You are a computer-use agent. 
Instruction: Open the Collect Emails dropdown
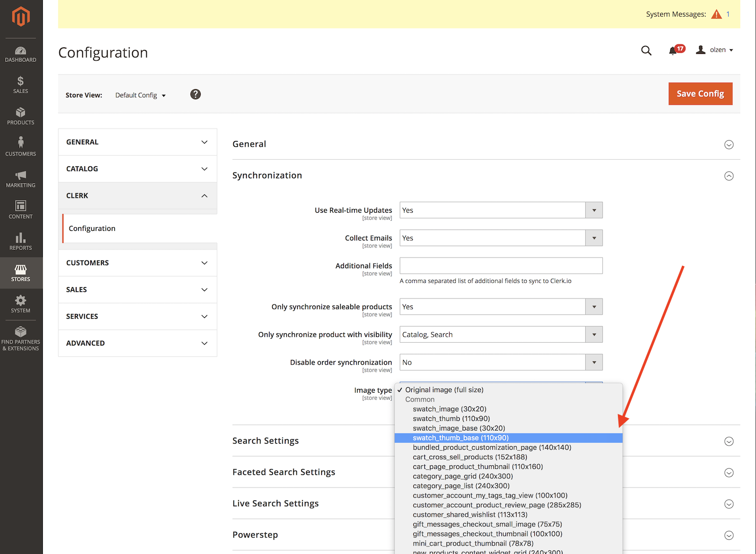[x=500, y=238]
